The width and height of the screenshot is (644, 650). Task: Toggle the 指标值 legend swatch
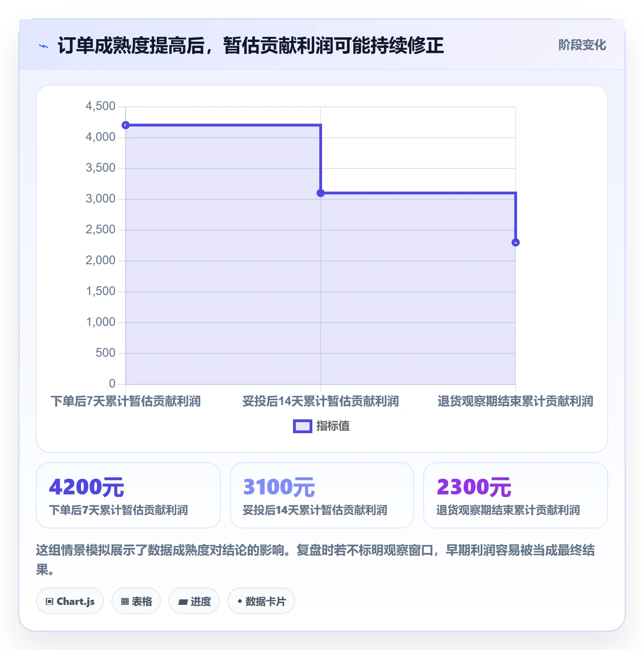303,426
